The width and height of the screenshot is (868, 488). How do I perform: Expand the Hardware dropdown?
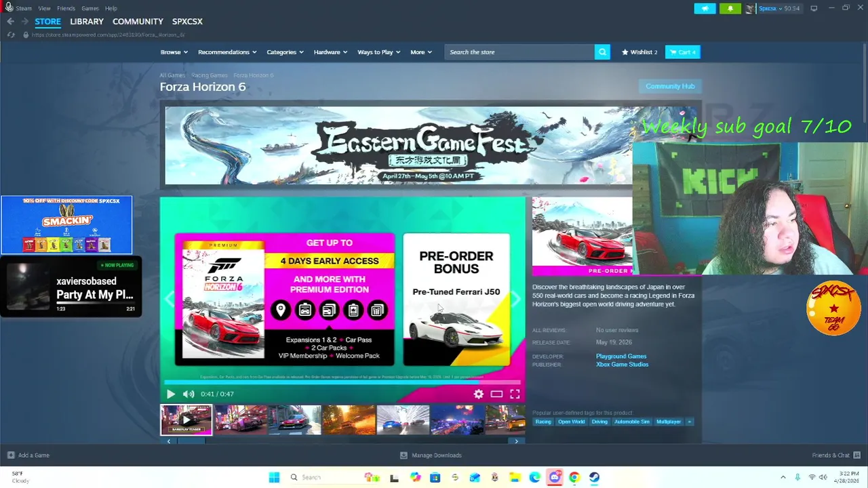[330, 52]
